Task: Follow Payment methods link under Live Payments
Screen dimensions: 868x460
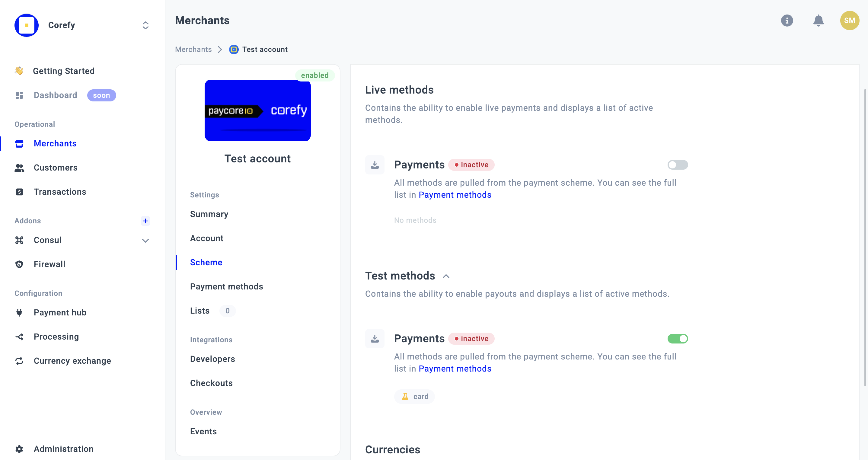Action: tap(455, 195)
